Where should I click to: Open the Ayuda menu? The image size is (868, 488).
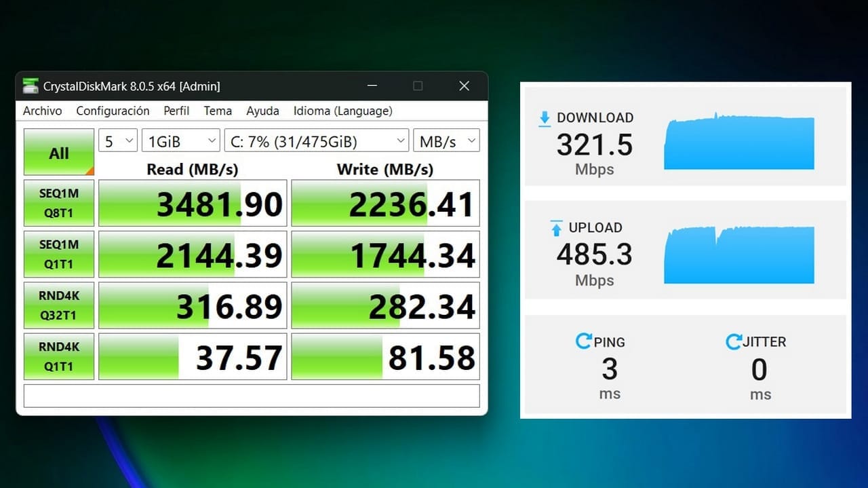262,111
